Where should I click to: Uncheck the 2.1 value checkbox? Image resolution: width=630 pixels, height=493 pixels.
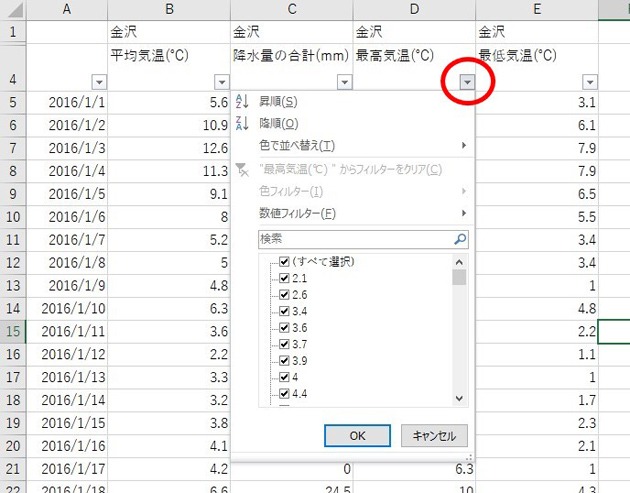click(285, 279)
